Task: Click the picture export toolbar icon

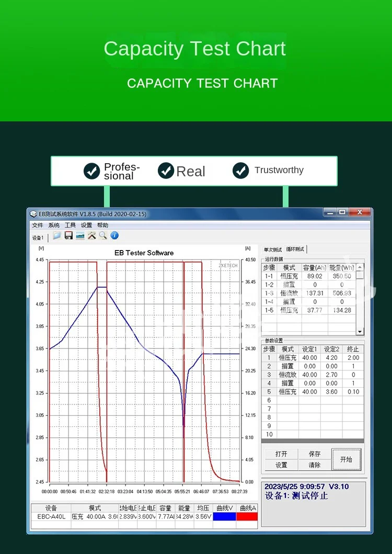Action: pos(80,236)
